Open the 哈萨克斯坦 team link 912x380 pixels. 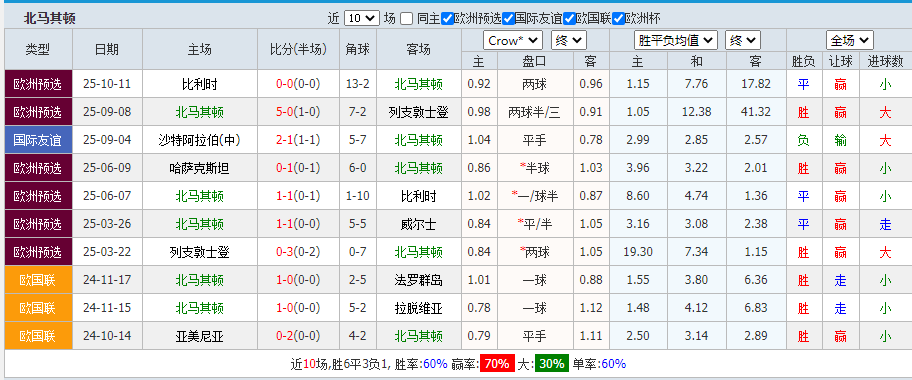[200, 168]
